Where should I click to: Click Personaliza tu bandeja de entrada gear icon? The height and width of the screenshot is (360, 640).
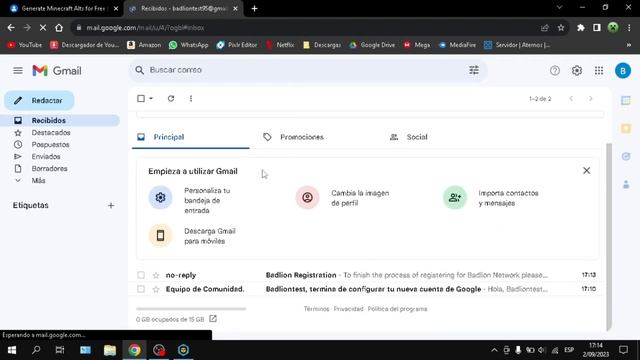point(160,198)
